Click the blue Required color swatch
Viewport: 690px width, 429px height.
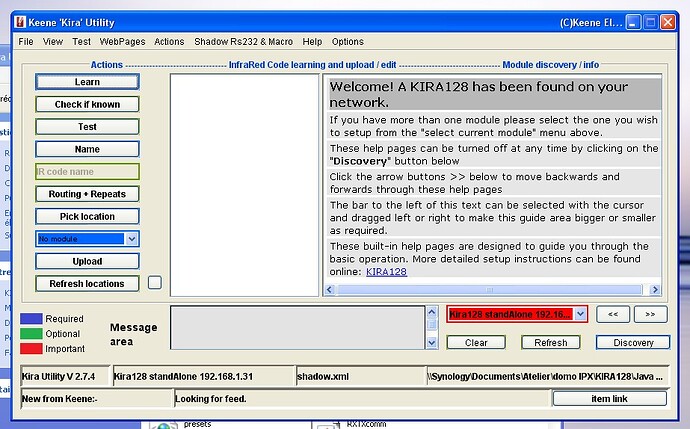[x=31, y=319]
